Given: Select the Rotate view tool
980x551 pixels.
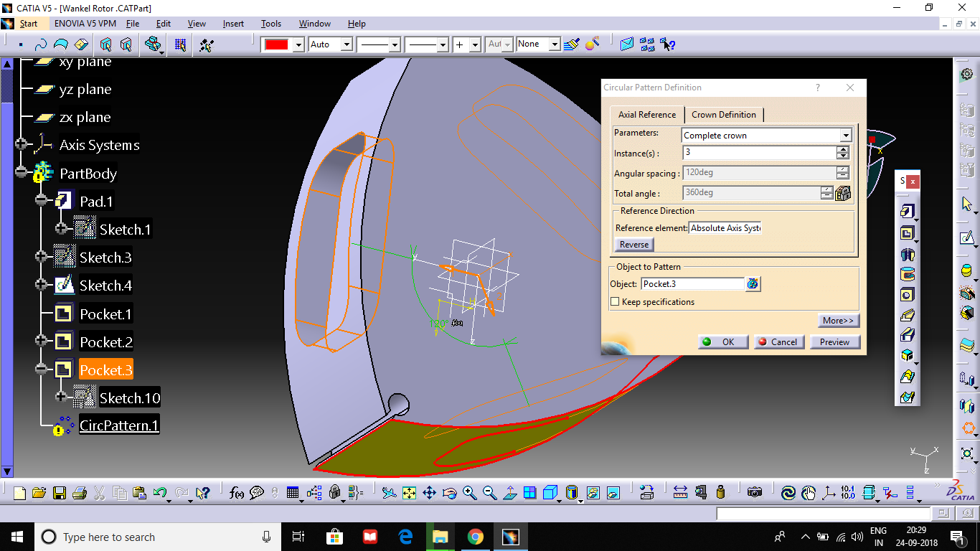Looking at the screenshot, I should (x=450, y=493).
